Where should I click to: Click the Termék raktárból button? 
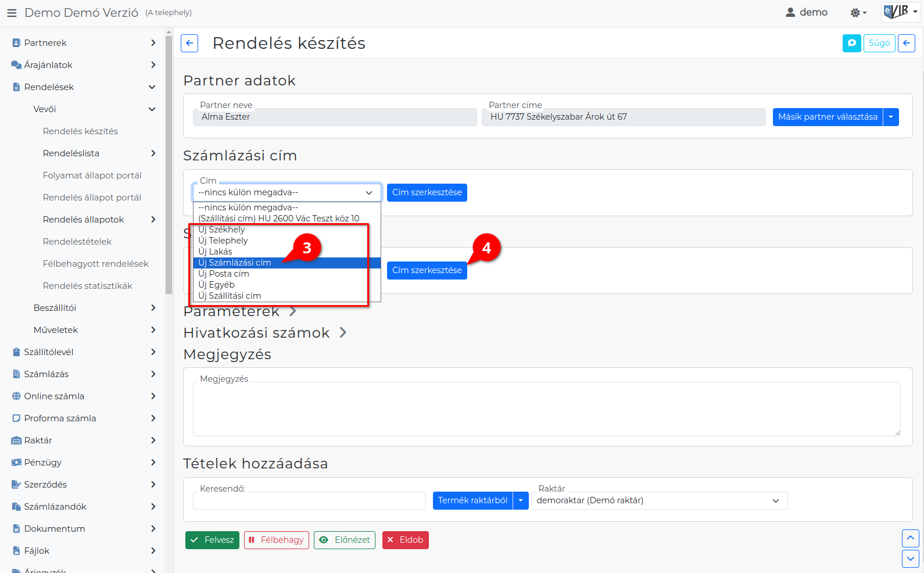(472, 500)
